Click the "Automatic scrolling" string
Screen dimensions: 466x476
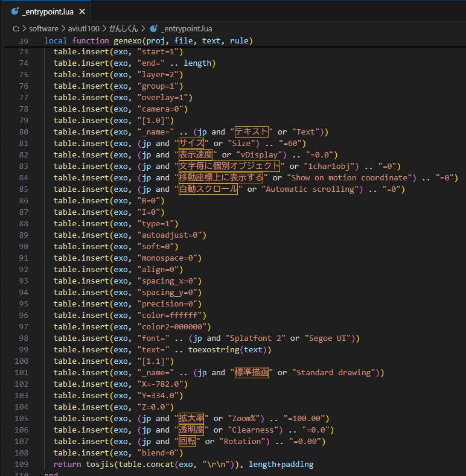click(x=310, y=189)
